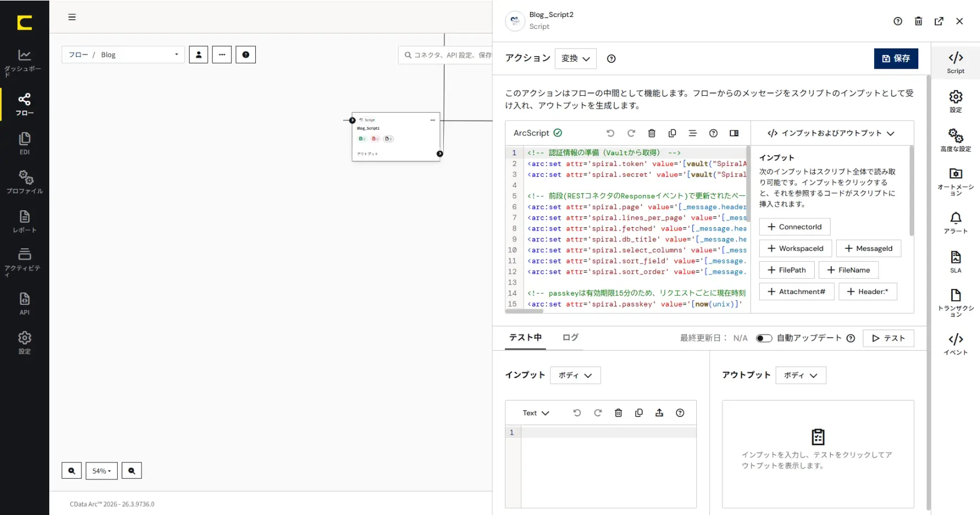Open the action type dropdown showing 変換
980x515 pixels.
click(576, 58)
